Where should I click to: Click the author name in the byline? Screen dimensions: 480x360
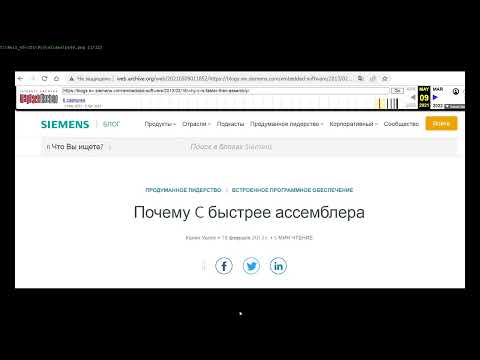[x=201, y=238]
